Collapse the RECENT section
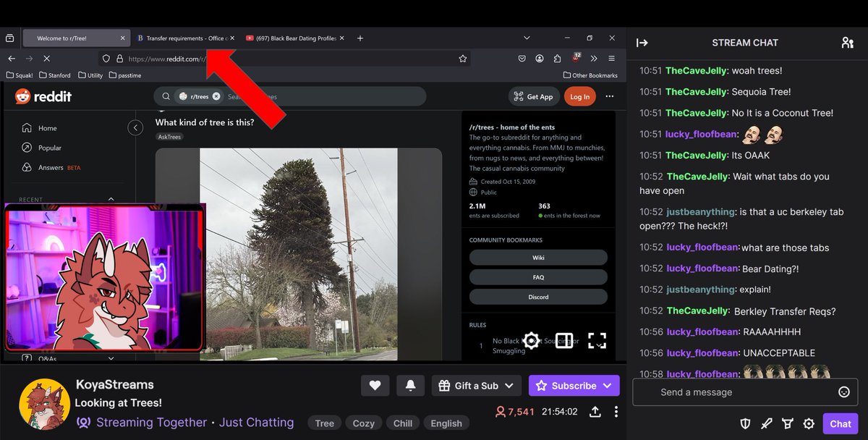 click(x=111, y=199)
